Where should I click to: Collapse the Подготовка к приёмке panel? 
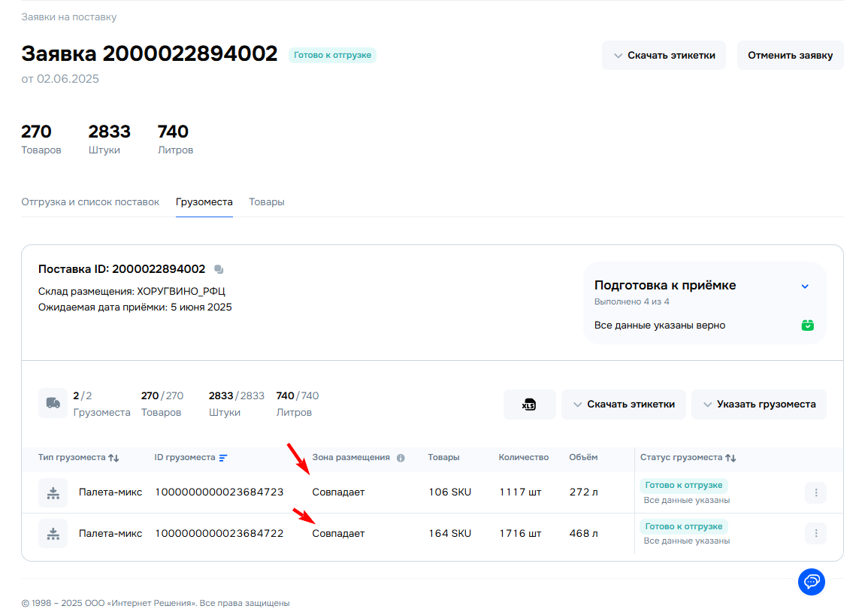(805, 286)
